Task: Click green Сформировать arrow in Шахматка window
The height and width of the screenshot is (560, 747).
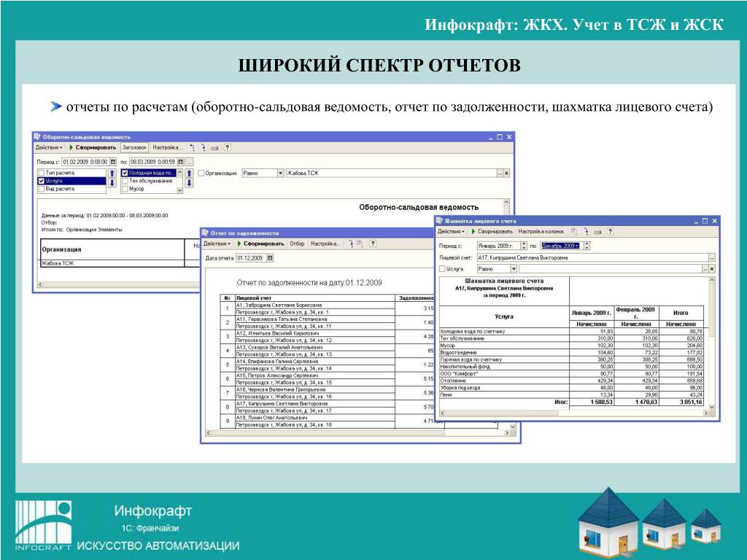Action: coord(473,231)
